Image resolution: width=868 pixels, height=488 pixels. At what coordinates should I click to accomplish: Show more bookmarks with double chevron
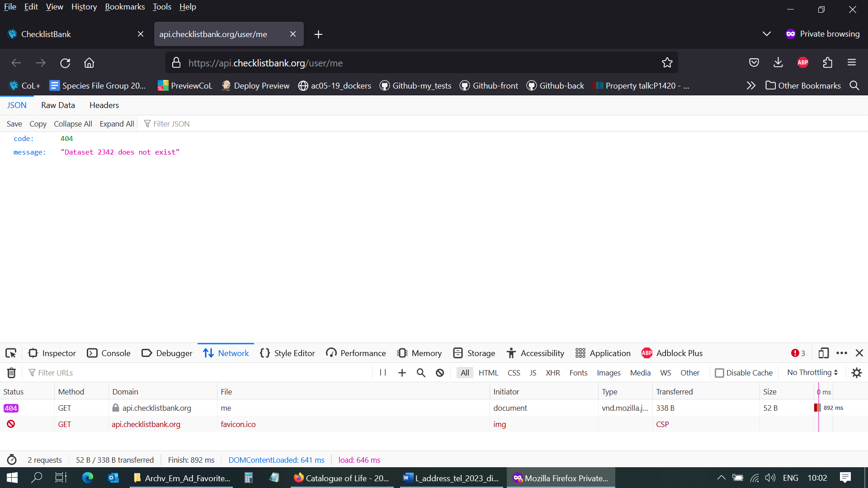[x=751, y=85]
